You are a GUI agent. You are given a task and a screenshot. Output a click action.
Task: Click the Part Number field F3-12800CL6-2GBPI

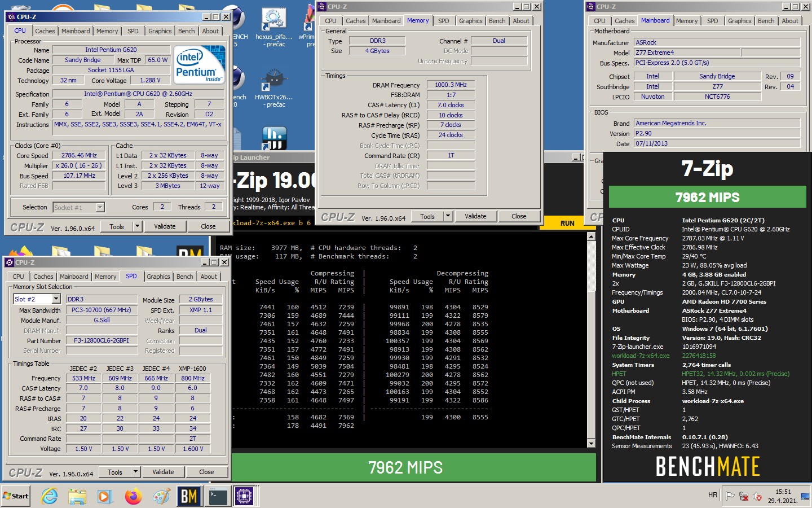click(101, 340)
